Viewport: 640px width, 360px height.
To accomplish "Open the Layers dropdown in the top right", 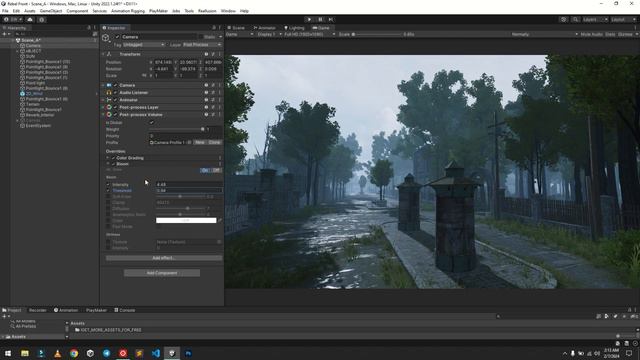I will click(x=595, y=19).
